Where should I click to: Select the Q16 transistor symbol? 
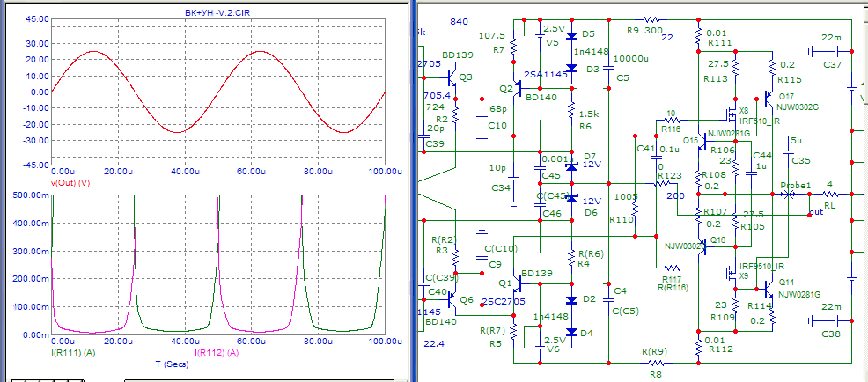[x=702, y=246]
